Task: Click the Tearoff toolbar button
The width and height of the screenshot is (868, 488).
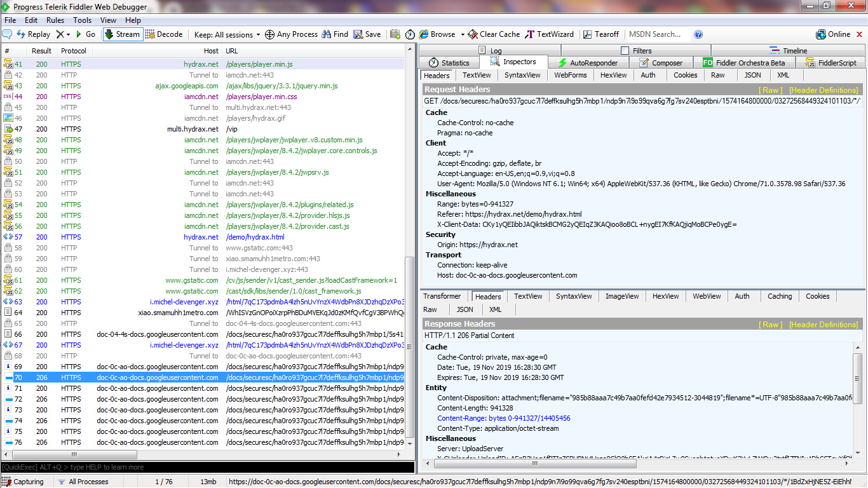Action: (x=601, y=34)
